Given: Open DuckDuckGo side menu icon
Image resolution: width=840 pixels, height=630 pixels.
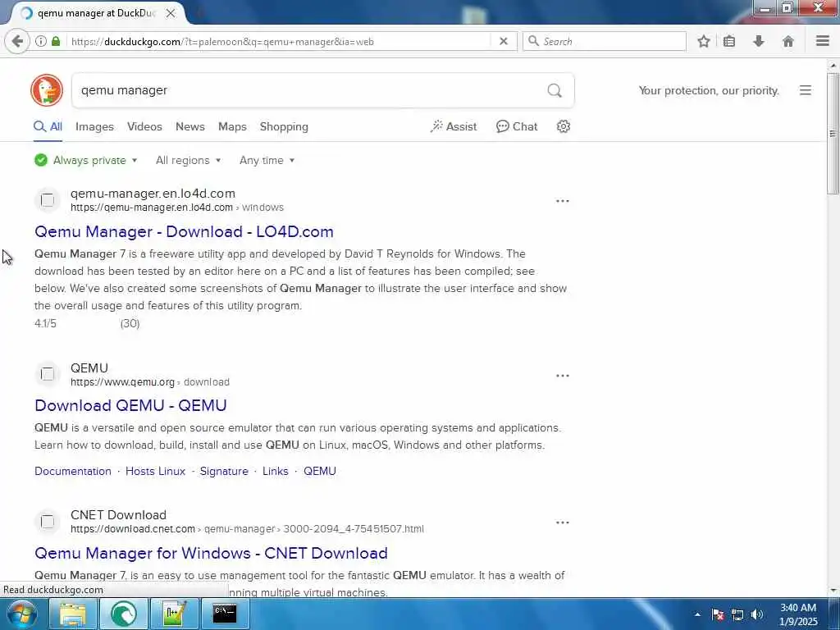Looking at the screenshot, I should tap(806, 90).
